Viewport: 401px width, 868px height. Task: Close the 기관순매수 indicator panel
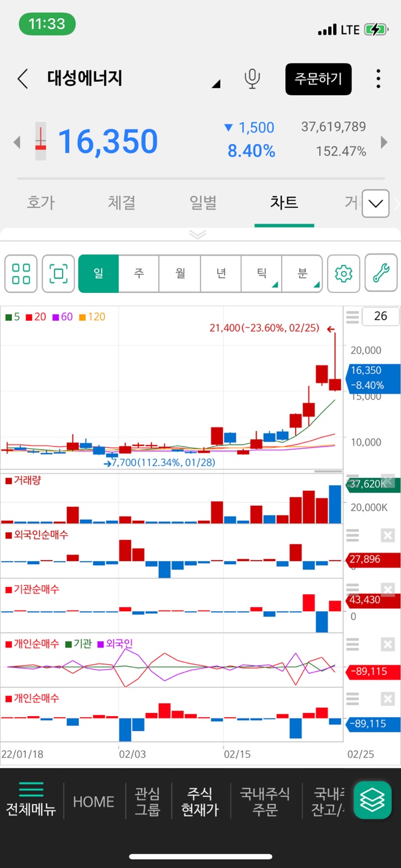tap(388, 590)
